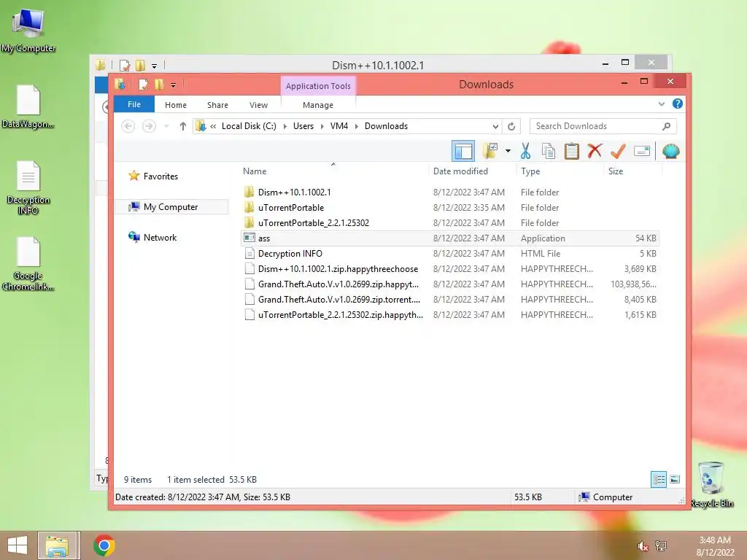Click the Windows Start button
This screenshot has height=560, width=747.
pyautogui.click(x=18, y=545)
